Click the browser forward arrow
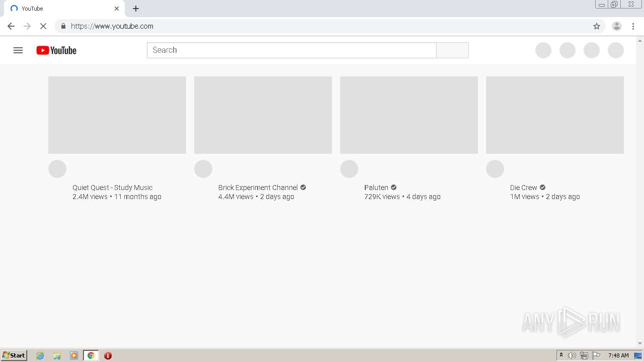The width and height of the screenshot is (644, 362). coord(27,26)
